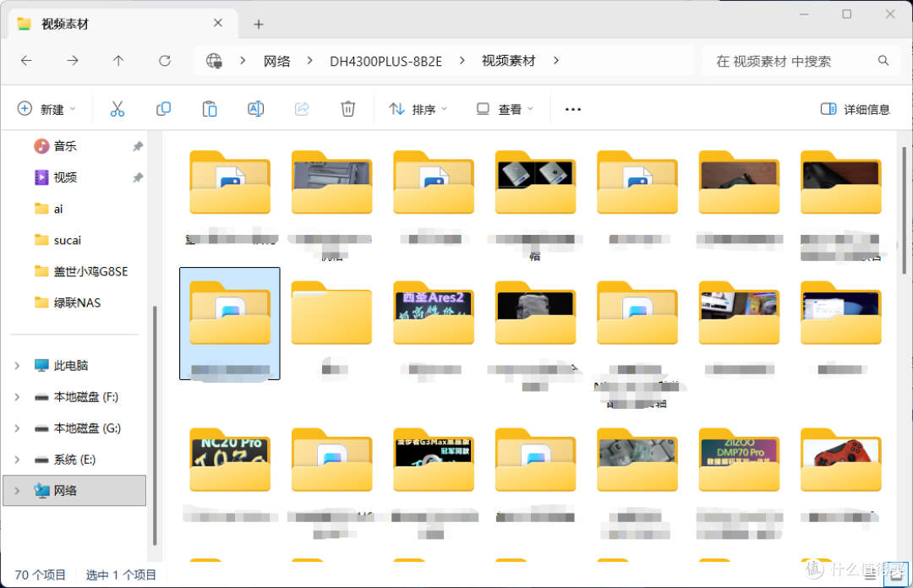Open the 排序 sort dropdown

(418, 109)
